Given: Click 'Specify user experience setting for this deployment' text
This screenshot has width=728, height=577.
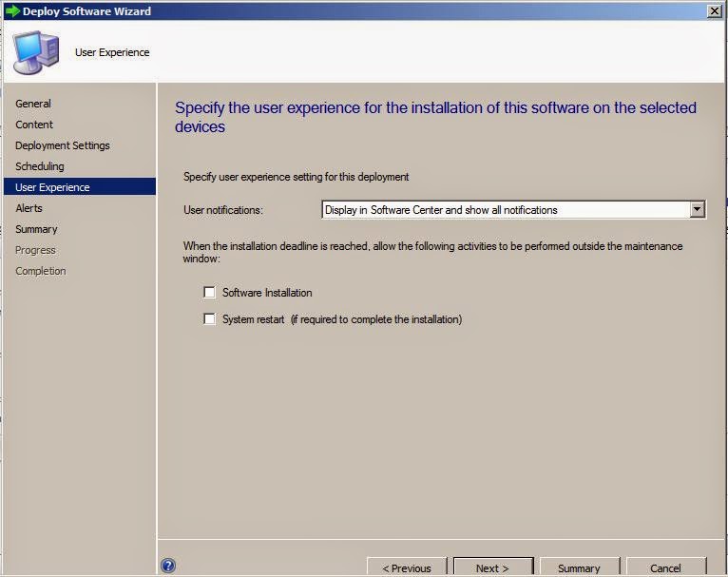Looking at the screenshot, I should click(297, 177).
